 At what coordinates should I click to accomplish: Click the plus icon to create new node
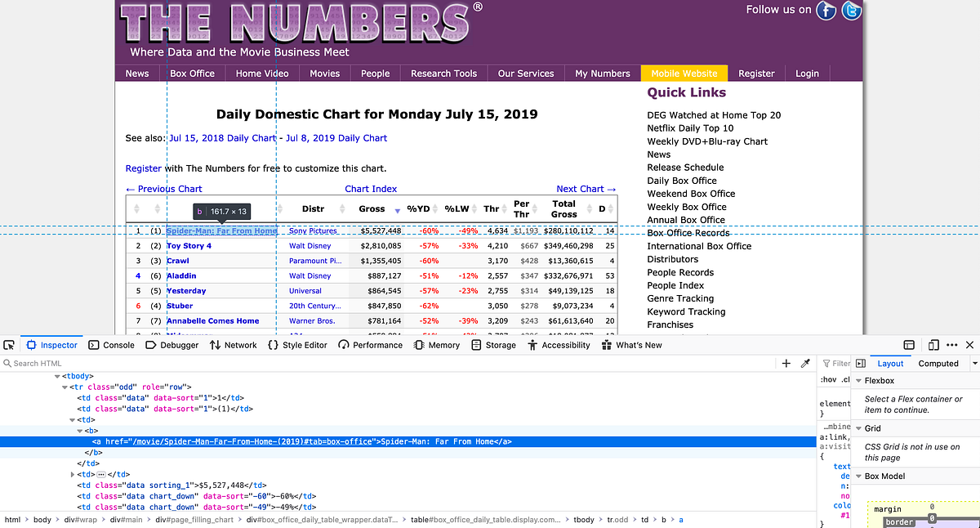coord(786,363)
